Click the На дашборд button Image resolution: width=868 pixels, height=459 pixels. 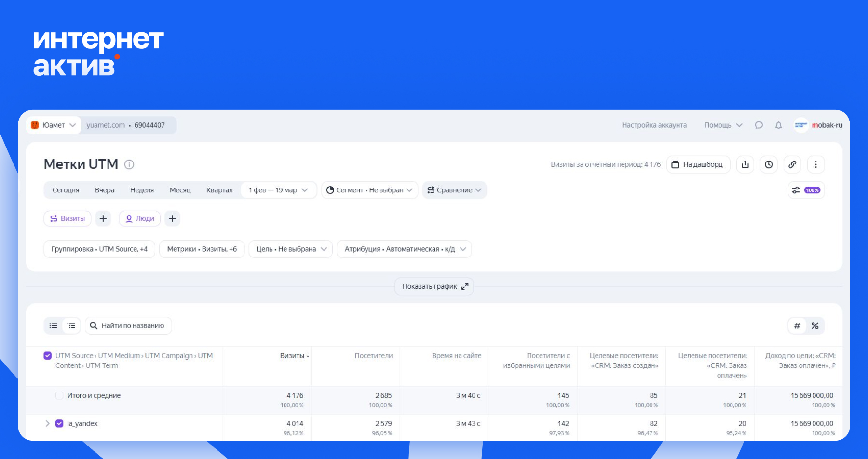pyautogui.click(x=698, y=164)
